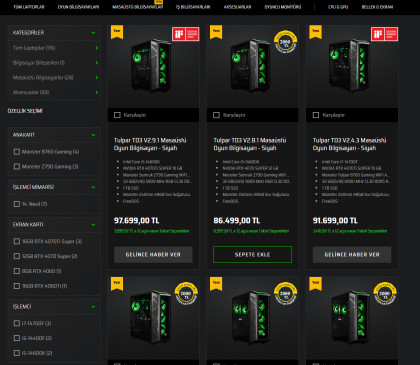Check the Monster B760 Gaming filter
This screenshot has width=420, height=365.
pos(17,152)
